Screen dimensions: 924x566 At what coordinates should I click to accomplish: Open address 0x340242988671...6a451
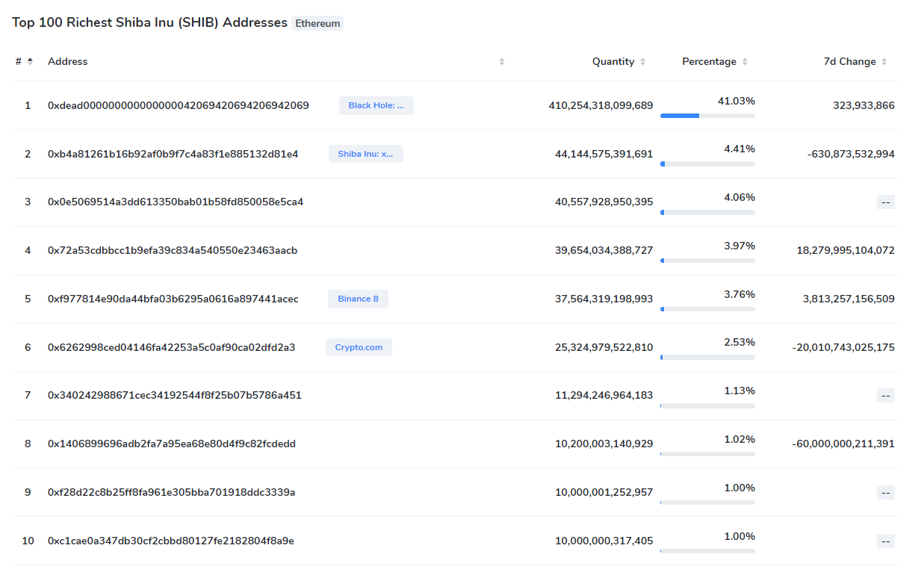coord(175,396)
